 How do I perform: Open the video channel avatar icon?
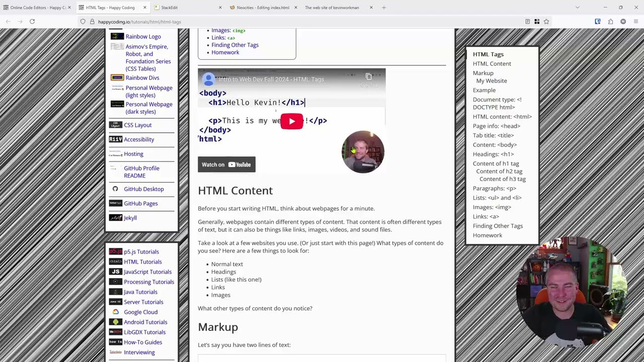point(208,79)
